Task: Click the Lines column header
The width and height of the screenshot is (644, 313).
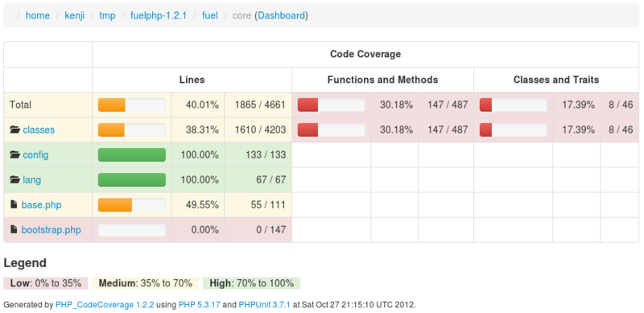Action: 192,80
